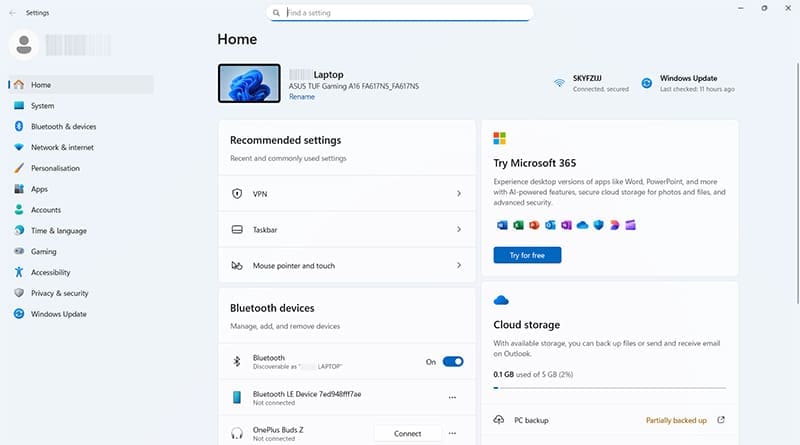Select Network & internet in sidebar
800x445 pixels.
81,147
